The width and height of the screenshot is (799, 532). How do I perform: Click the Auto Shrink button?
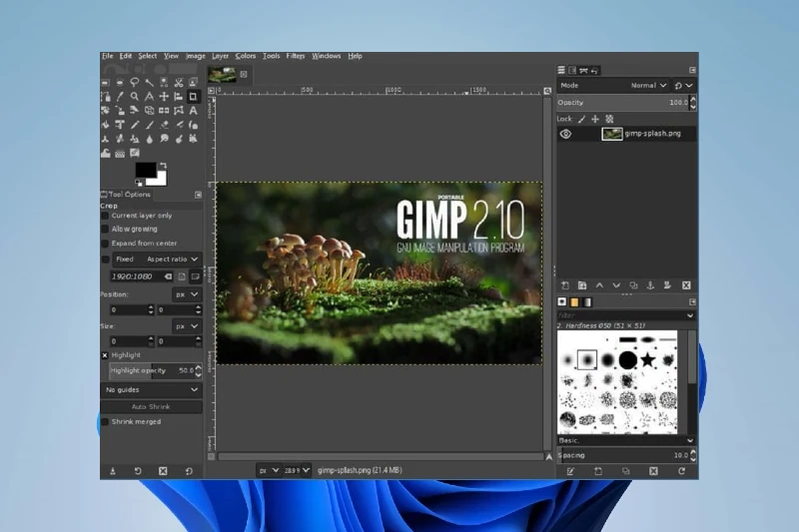point(152,407)
